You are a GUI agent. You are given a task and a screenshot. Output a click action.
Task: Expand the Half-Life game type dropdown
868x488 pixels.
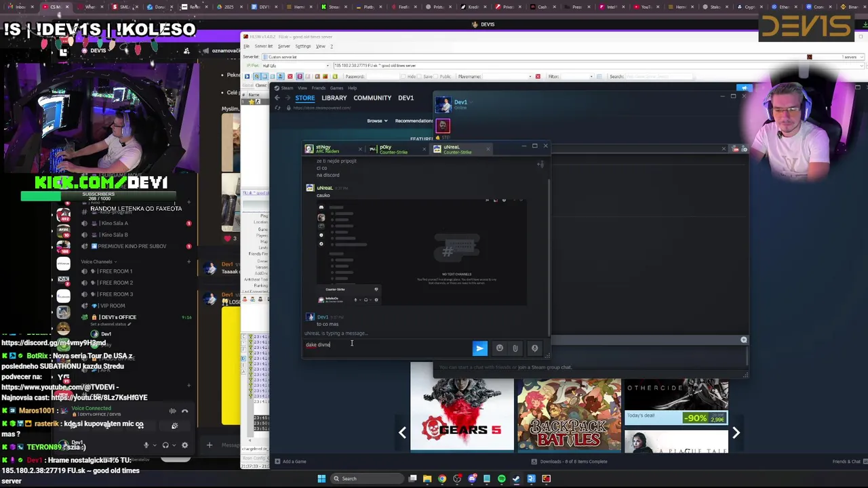pyautogui.click(x=327, y=66)
